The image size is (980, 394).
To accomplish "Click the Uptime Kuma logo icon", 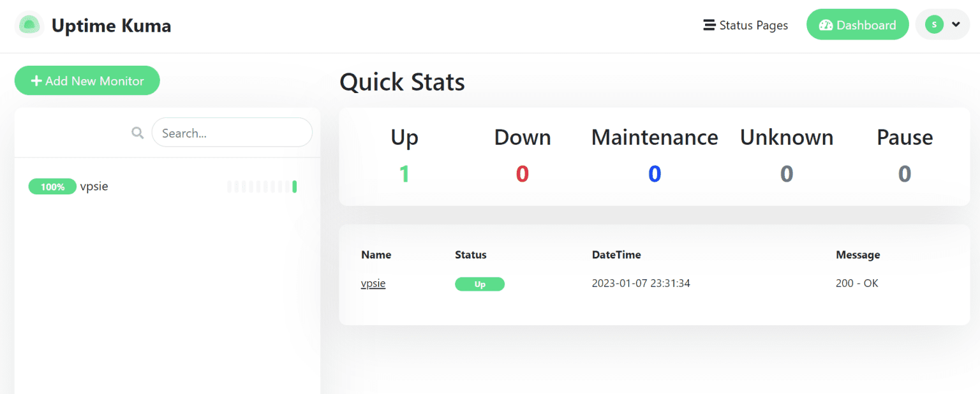I will click(x=29, y=24).
